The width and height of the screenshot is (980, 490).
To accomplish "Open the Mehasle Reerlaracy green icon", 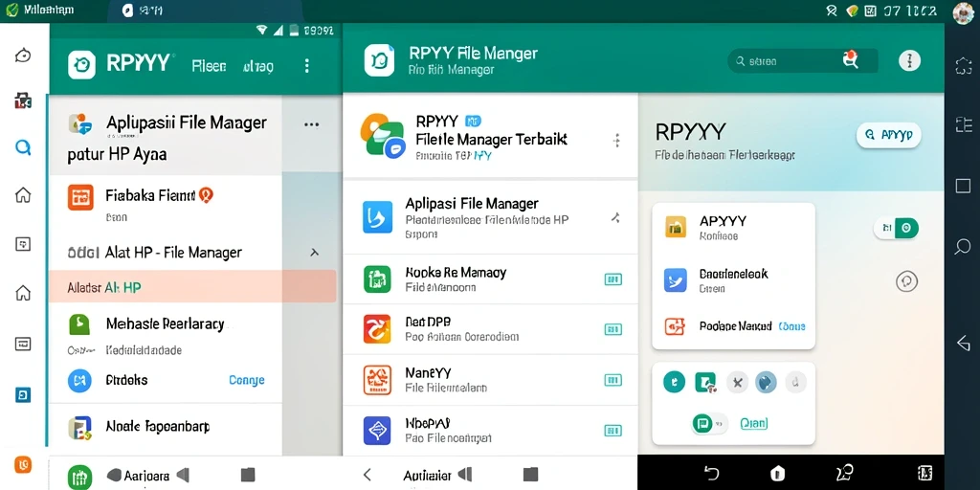I will (80, 325).
